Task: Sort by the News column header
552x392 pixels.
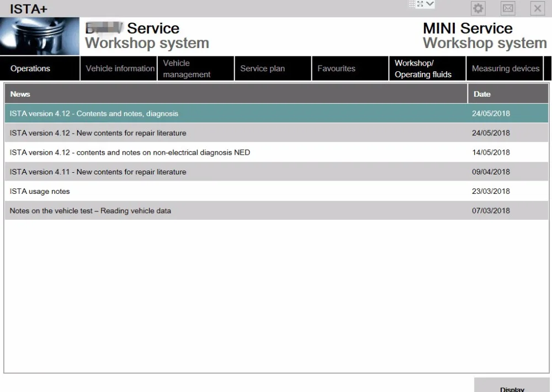Action: 236,94
